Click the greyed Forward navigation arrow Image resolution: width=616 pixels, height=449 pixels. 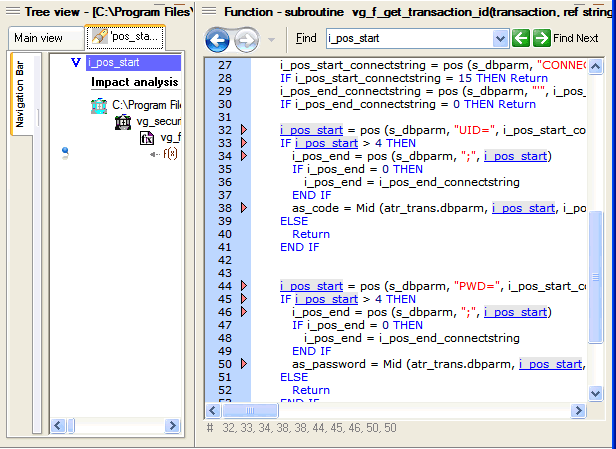(245, 39)
